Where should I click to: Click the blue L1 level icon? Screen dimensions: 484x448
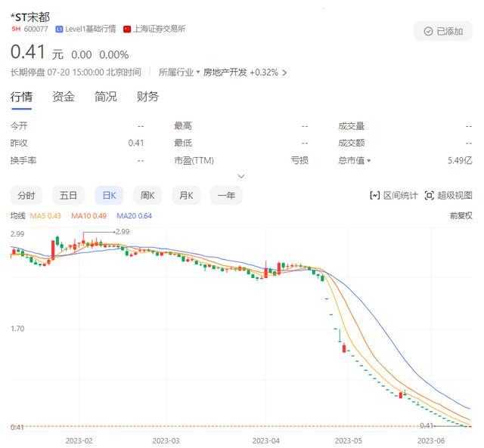(x=59, y=29)
